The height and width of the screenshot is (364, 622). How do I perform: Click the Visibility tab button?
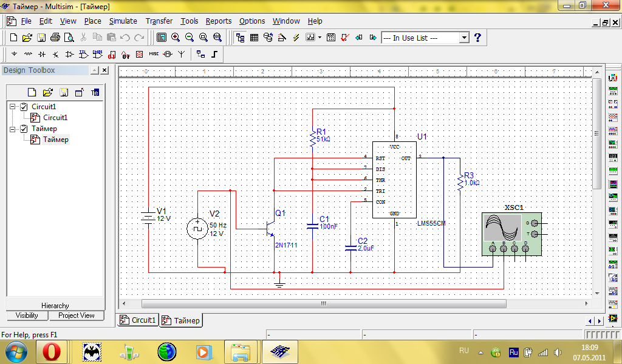click(x=27, y=315)
